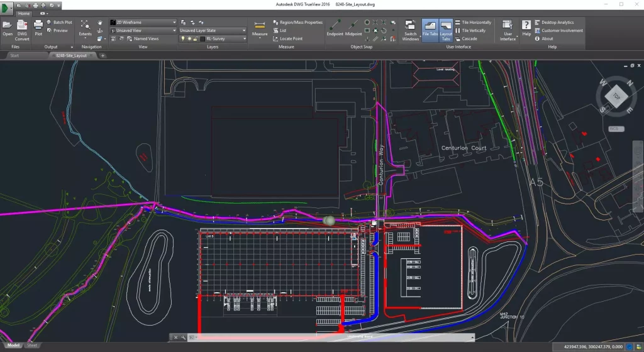Cascade the open windows

(x=466, y=38)
